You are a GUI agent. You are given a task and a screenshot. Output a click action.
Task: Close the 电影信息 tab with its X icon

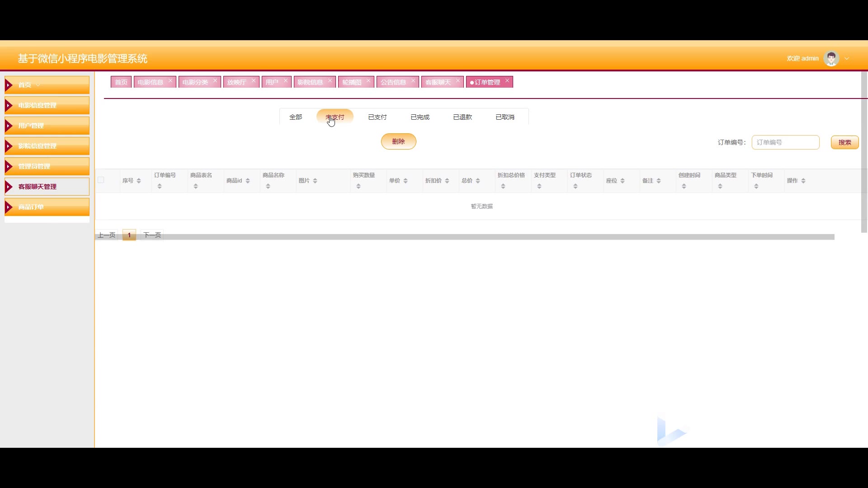[x=170, y=80]
